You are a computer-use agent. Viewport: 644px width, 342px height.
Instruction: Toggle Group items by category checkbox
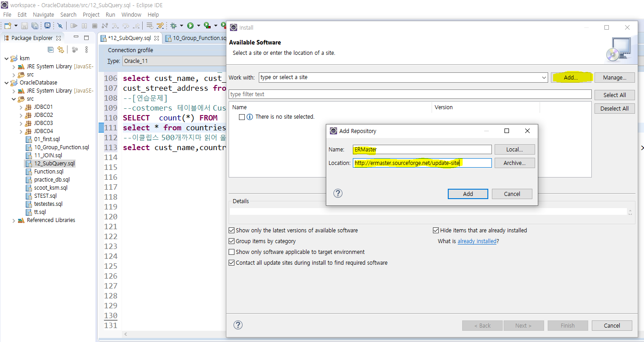[x=232, y=241]
